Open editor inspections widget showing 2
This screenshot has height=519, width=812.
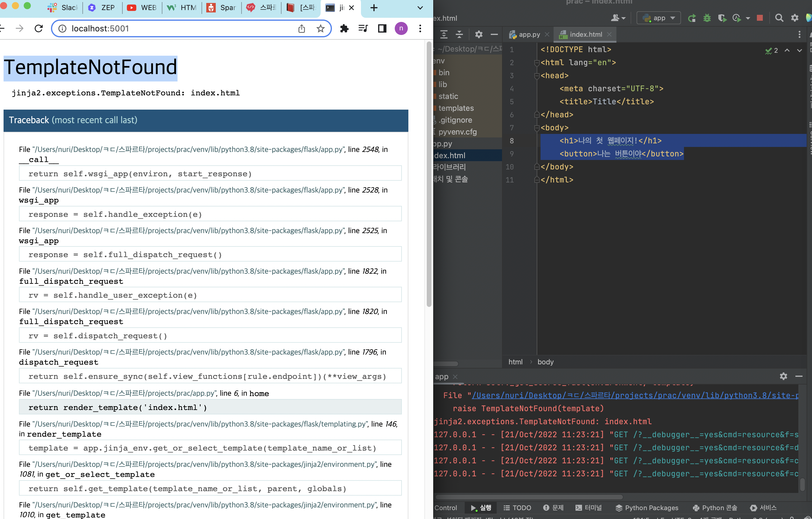click(771, 51)
